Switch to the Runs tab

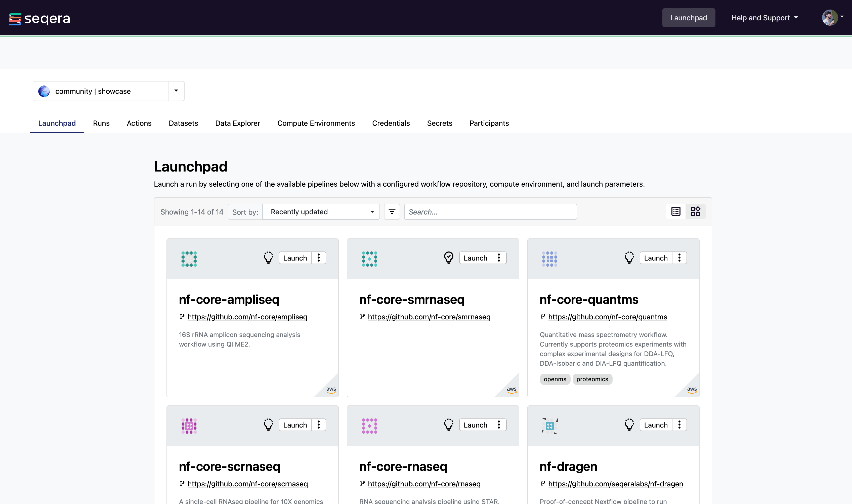pos(101,123)
